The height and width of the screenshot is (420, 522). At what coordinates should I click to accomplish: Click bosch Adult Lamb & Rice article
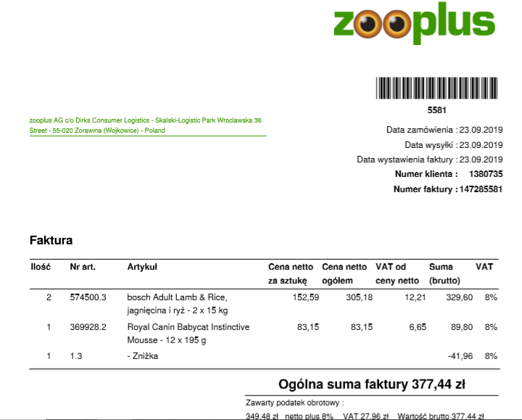pos(178,304)
